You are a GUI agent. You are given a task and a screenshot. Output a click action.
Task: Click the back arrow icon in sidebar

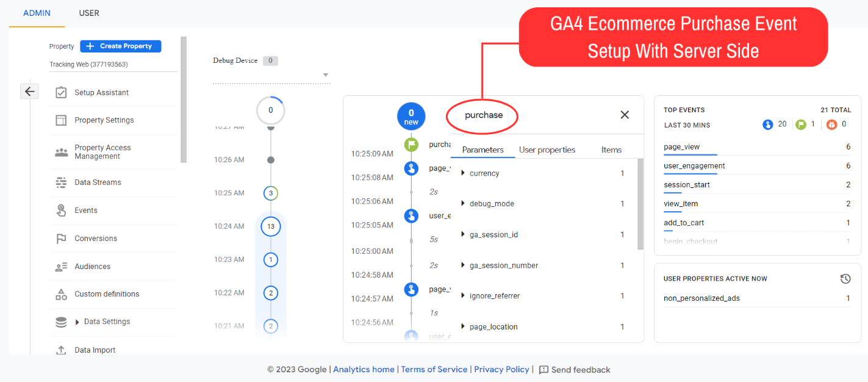(x=29, y=92)
